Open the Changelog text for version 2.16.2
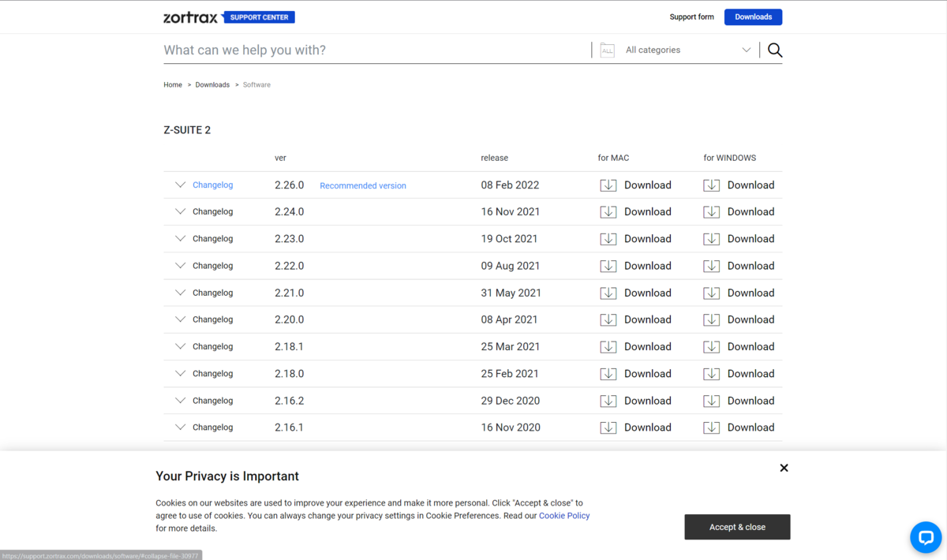 [212, 401]
